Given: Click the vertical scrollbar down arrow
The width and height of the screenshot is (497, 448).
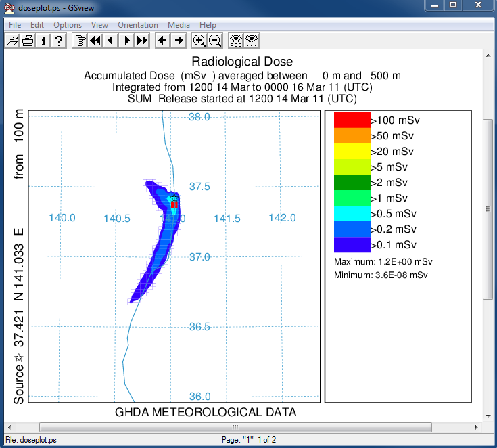Looking at the screenshot, I should click(488, 414).
